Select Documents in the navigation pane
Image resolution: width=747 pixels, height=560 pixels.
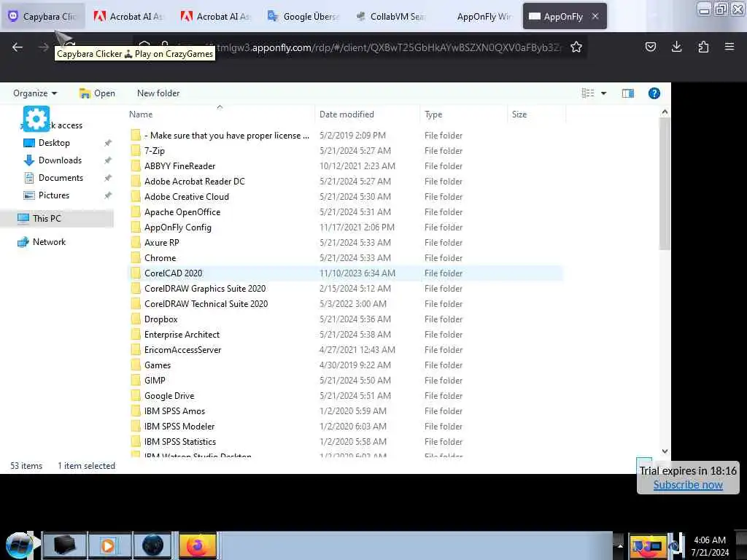click(x=61, y=178)
